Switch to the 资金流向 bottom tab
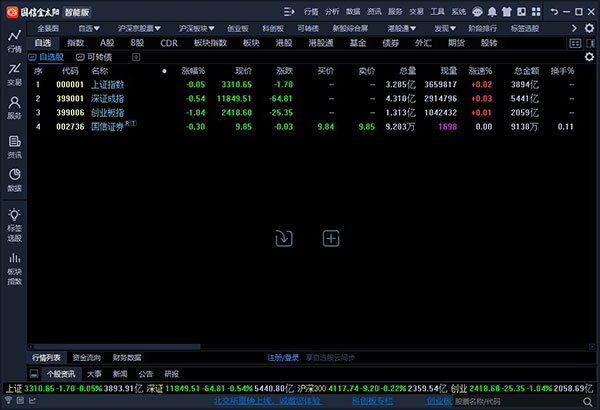This screenshot has width=600, height=410. point(86,357)
